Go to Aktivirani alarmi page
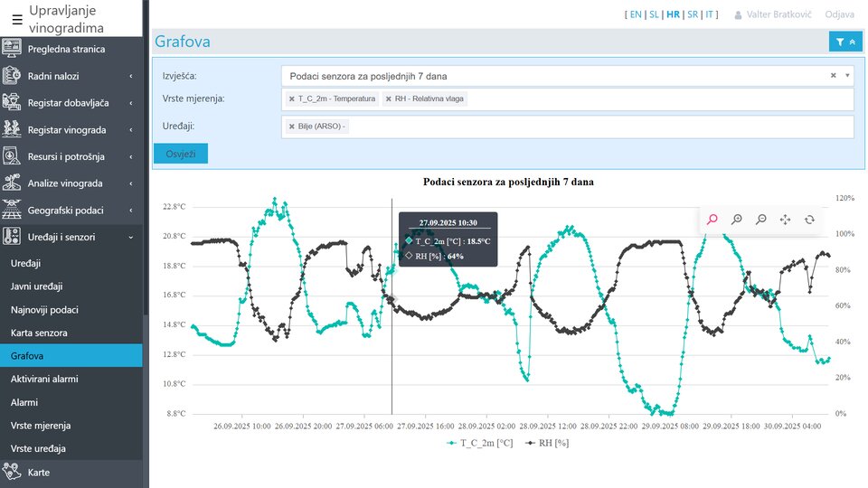Viewport: 868px width, 488px height. [44, 379]
